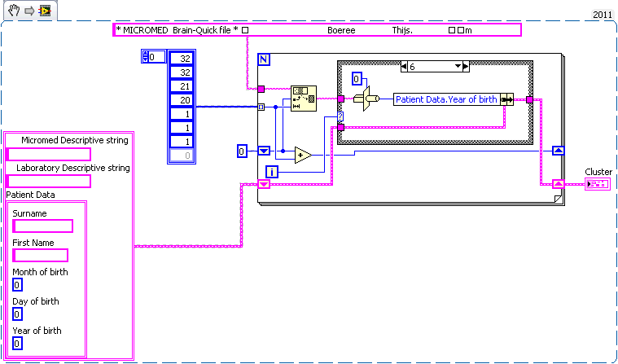Click the gray arrow icon in snippet header
This screenshot has width=618, height=364.
[29, 11]
